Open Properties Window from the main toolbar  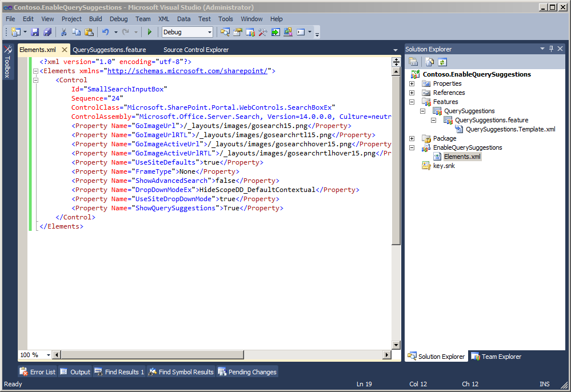coord(238,32)
